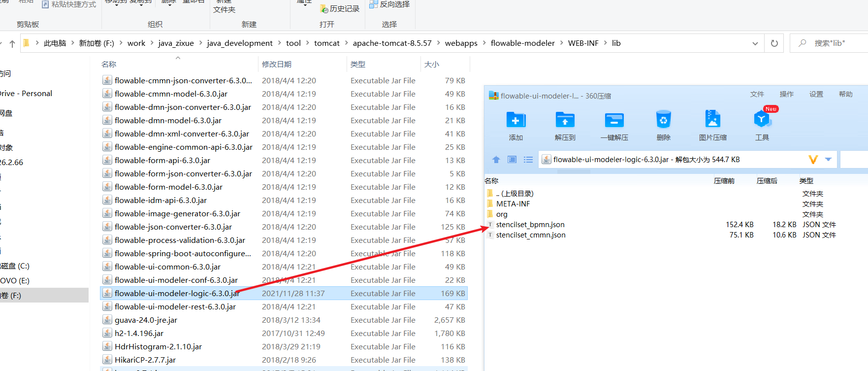The height and width of the screenshot is (371, 868).
Task: Expand the chevron after java_development in breadcrumb
Action: (x=279, y=43)
